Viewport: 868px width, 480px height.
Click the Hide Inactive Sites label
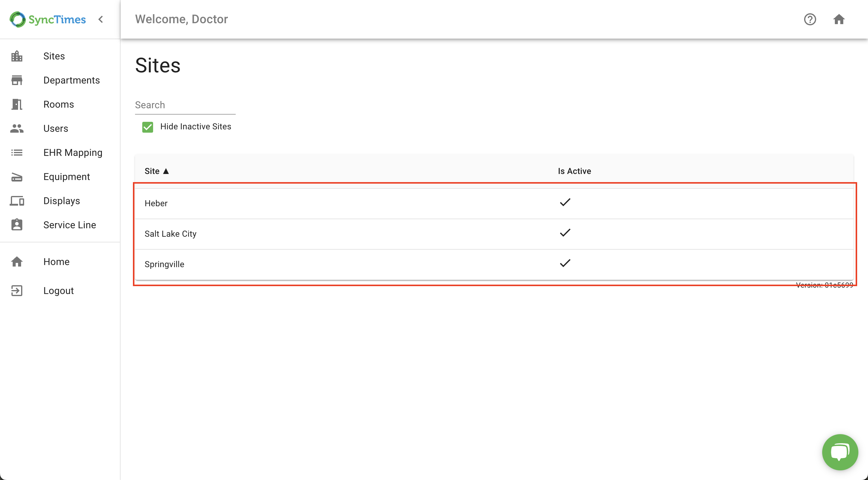[x=196, y=126]
